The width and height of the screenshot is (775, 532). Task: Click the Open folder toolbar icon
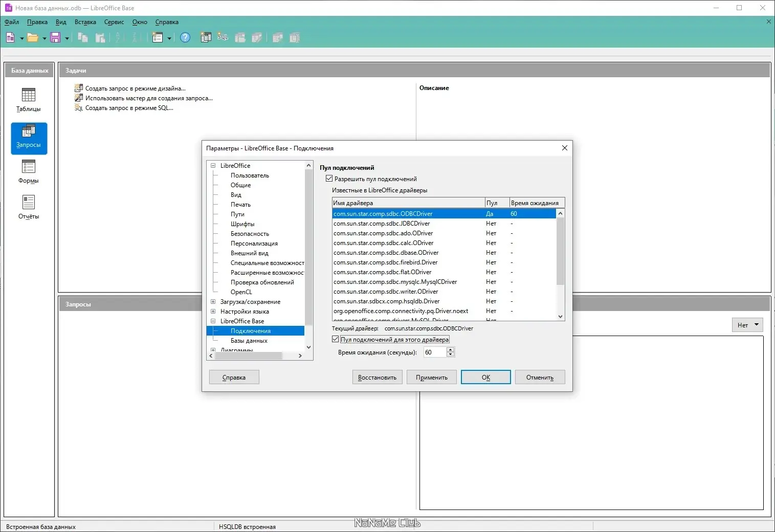pyautogui.click(x=33, y=37)
